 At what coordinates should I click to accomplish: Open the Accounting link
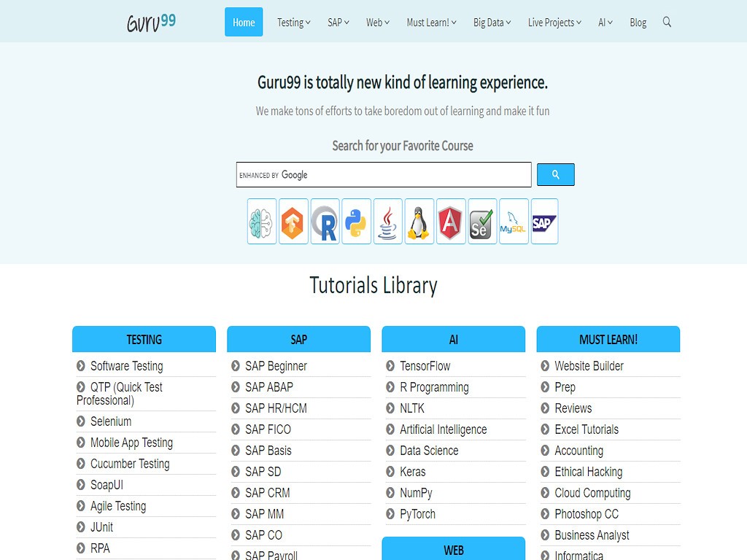pyautogui.click(x=578, y=451)
